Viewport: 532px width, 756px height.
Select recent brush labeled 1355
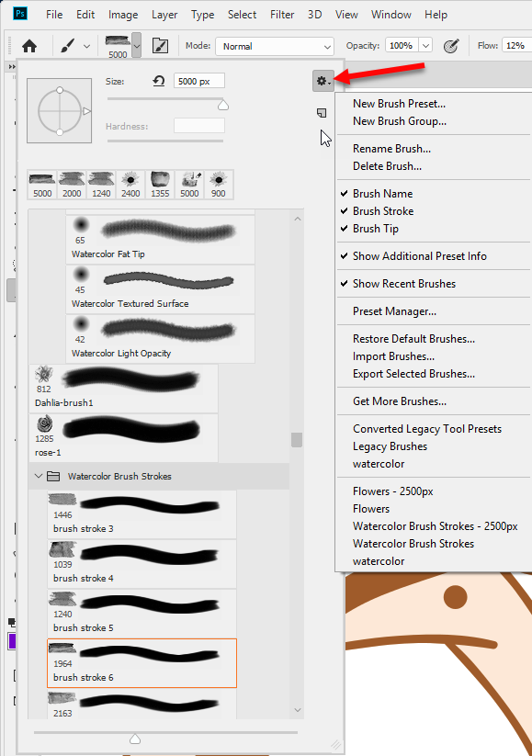point(160,185)
